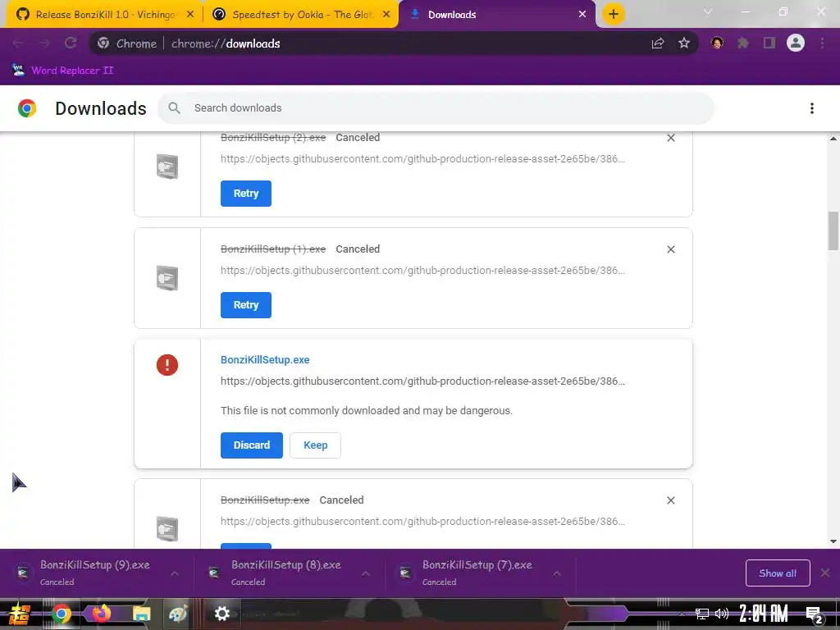Open File Explorer from taskbar
Screen dimensions: 840x630
point(141,614)
